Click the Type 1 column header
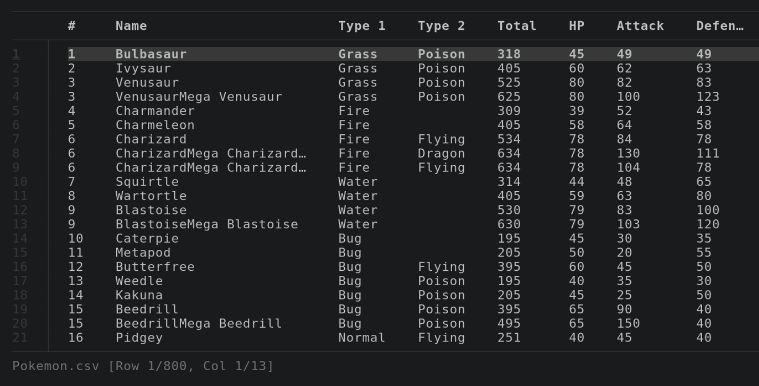 (362, 26)
